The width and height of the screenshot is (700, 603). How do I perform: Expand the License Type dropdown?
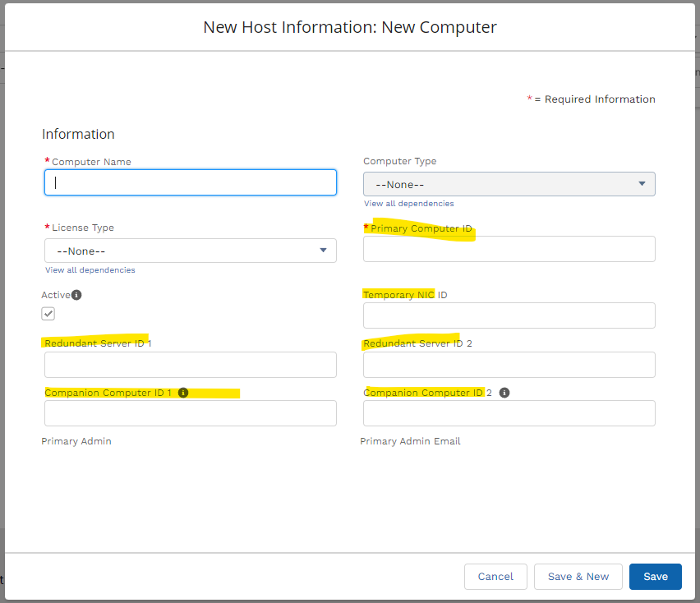tap(190, 251)
